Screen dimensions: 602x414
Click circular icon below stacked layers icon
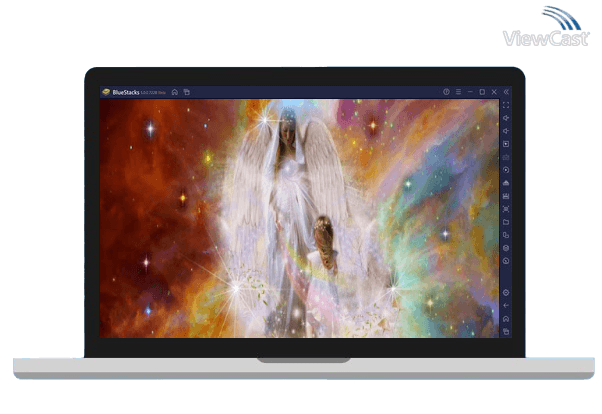(x=506, y=261)
